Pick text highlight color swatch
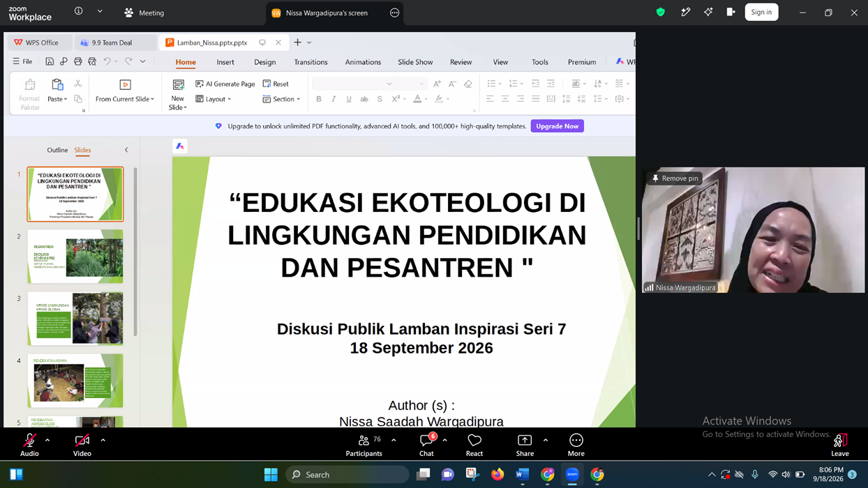The width and height of the screenshot is (868, 488). click(x=439, y=99)
